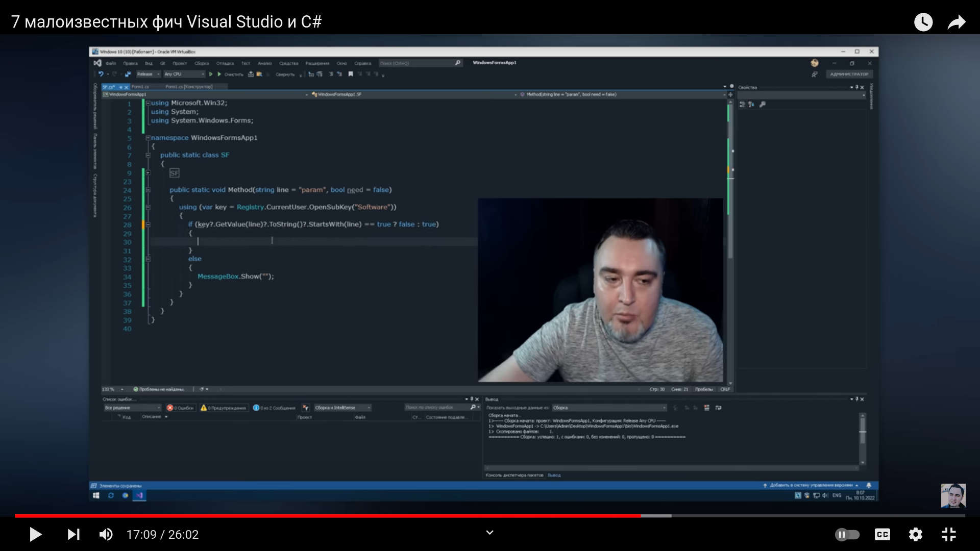980x551 pixels.
Task: Click the Windows Start button
Action: (96, 495)
